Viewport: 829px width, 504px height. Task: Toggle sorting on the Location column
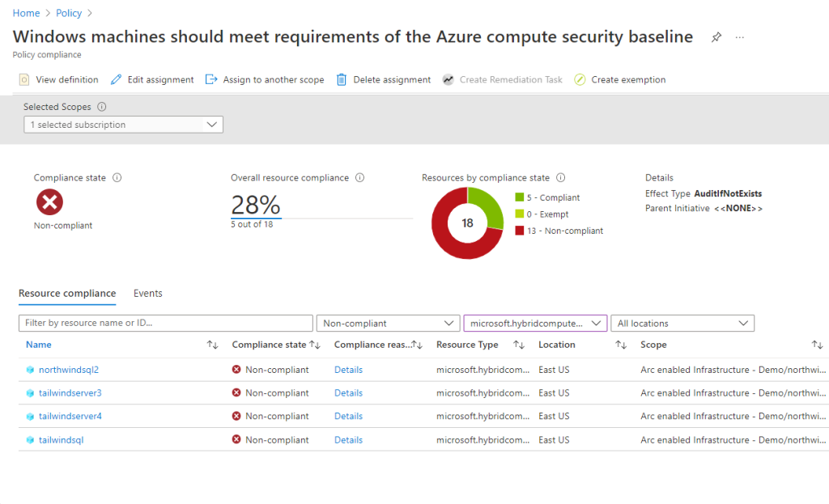pos(620,345)
